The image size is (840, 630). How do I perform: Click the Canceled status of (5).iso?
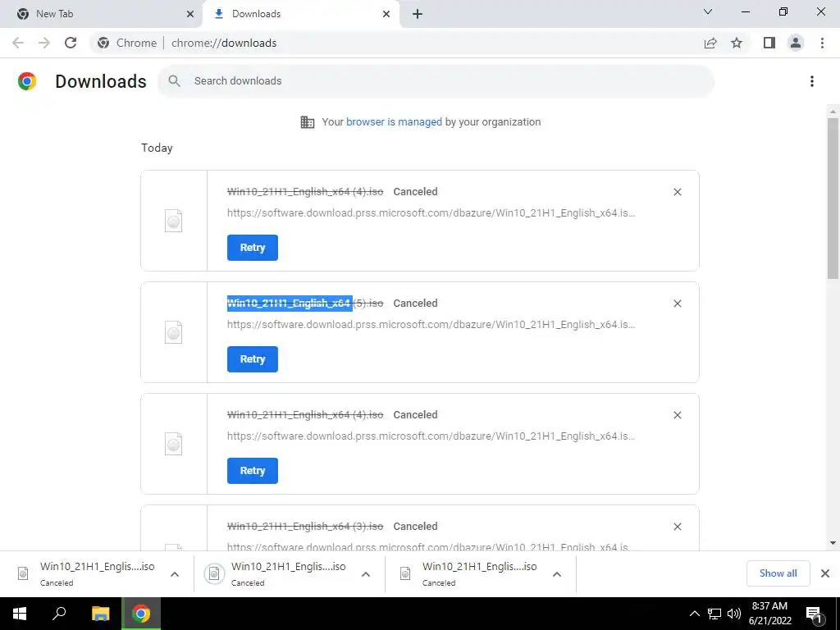pos(415,304)
